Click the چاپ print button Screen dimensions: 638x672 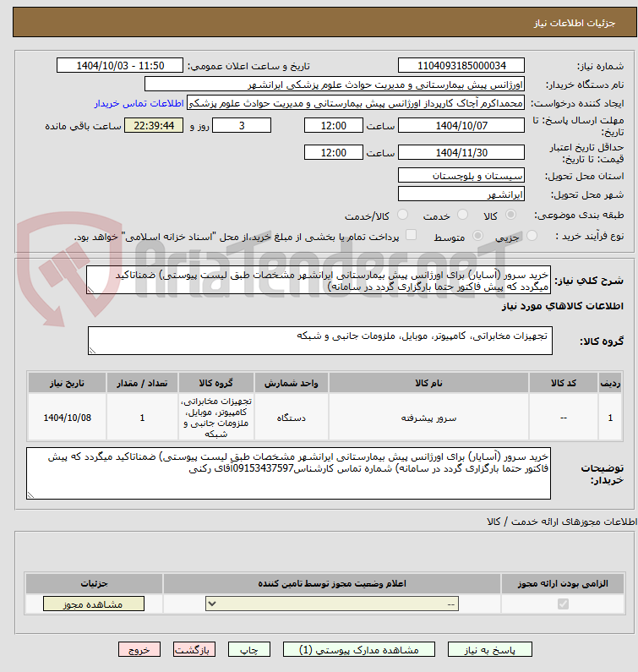point(249,650)
